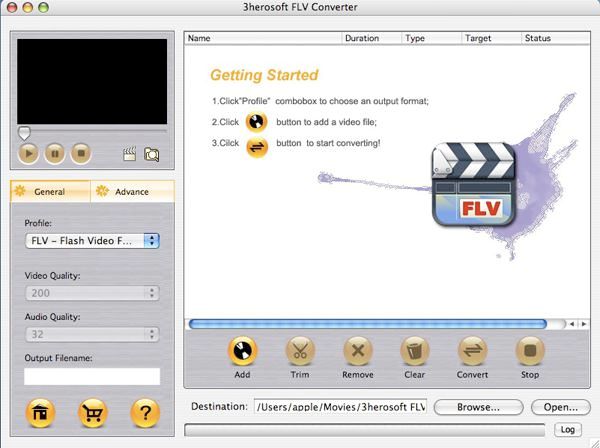Take a snapshot with the camera icon

152,154
